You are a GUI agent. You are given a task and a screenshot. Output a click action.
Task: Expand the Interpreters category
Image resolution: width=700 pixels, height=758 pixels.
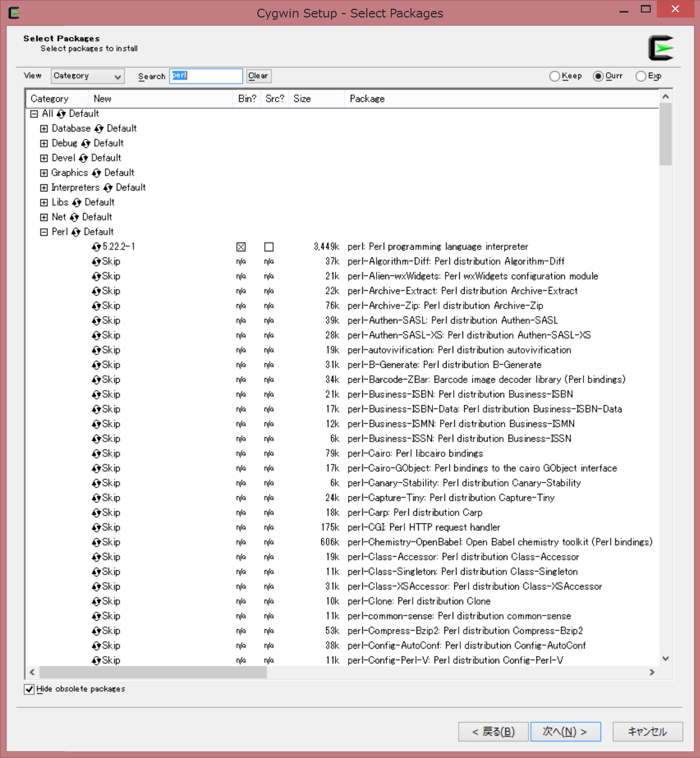click(44, 187)
